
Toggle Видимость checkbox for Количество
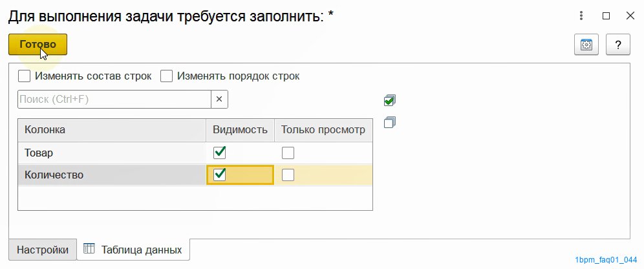click(220, 175)
